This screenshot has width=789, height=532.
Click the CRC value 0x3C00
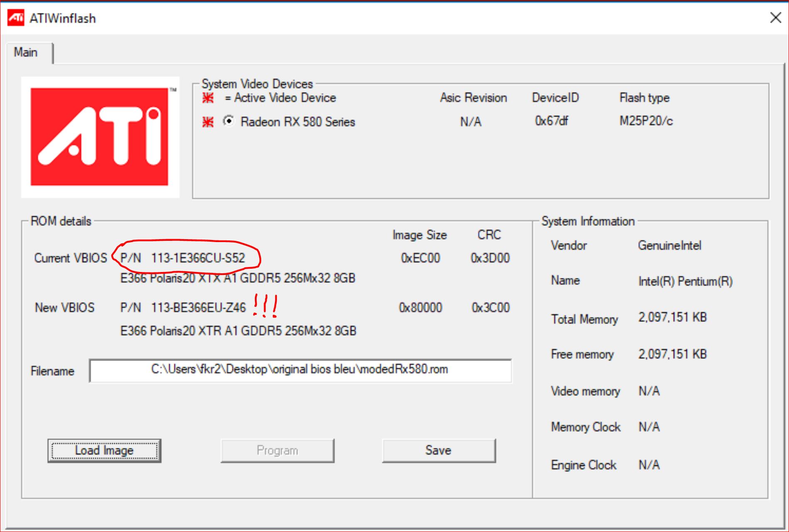pyautogui.click(x=490, y=307)
